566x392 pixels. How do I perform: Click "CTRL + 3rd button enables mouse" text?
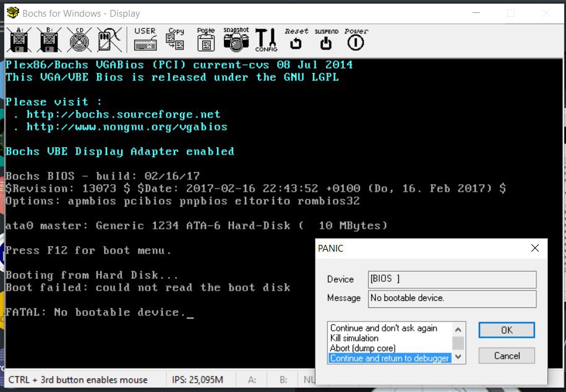tap(78, 380)
